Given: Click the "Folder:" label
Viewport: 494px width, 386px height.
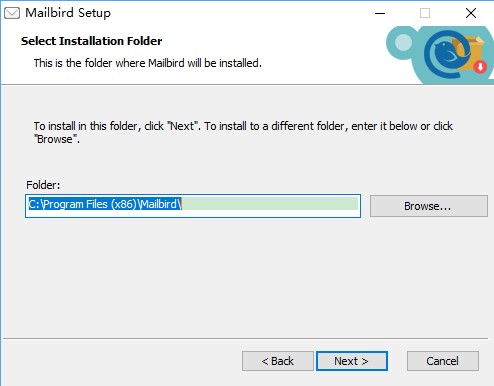Looking at the screenshot, I should point(43,185).
